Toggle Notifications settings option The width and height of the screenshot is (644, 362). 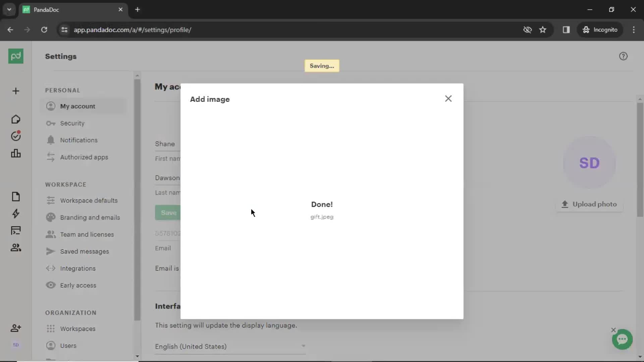click(x=79, y=140)
